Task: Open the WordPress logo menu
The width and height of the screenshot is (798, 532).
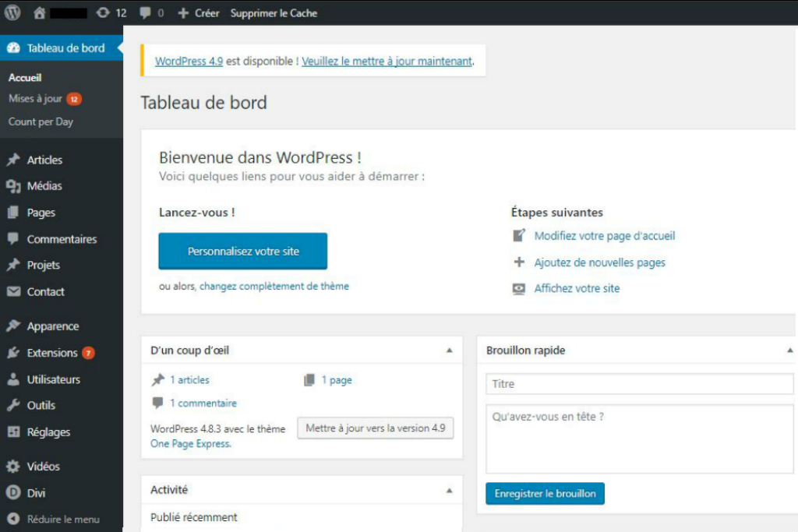Action: 12,12
